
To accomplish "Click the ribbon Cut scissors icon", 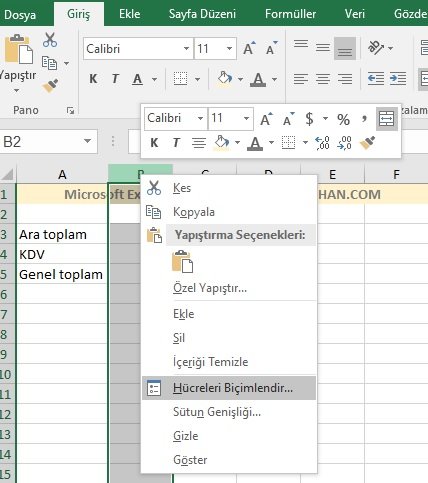I will (50, 40).
